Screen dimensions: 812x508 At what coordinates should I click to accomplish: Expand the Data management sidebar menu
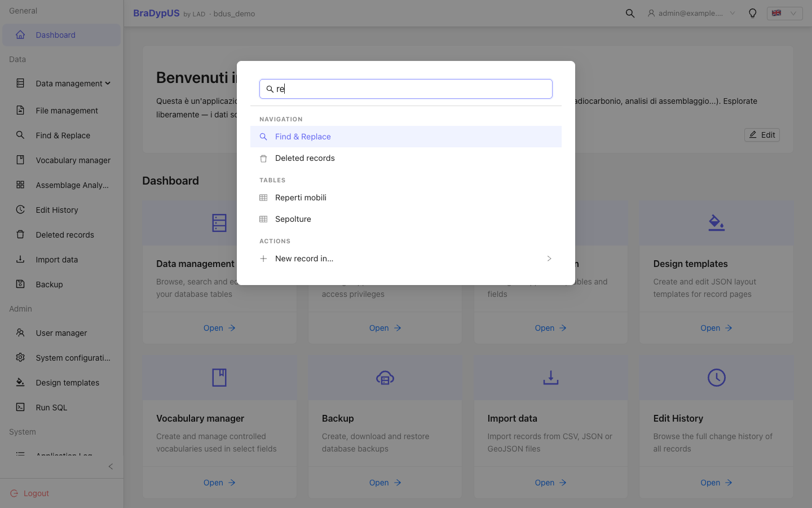pos(61,84)
